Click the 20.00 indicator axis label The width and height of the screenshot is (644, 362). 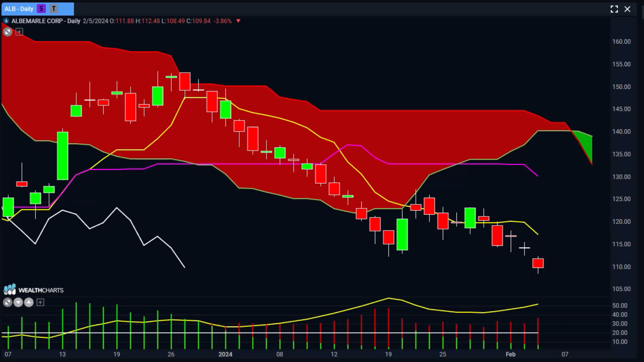pos(620,333)
